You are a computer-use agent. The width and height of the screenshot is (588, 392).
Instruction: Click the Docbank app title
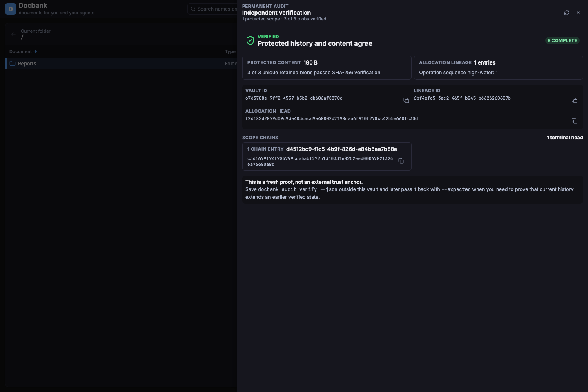[x=33, y=5]
